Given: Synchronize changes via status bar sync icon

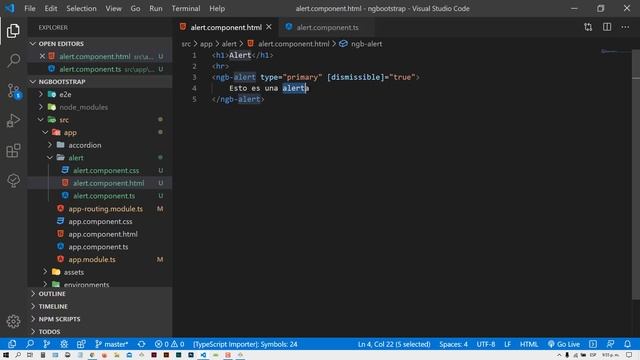Looking at the screenshot, I should tap(142, 344).
